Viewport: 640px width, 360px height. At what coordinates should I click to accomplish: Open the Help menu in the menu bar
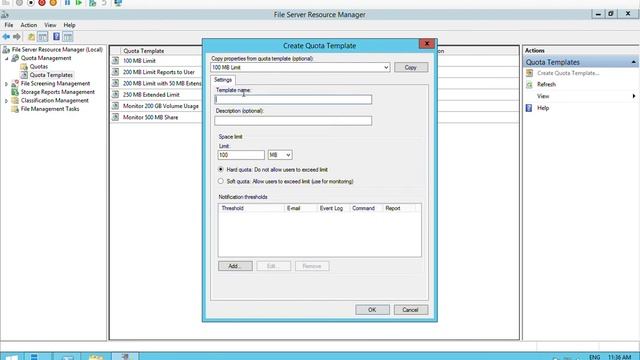tap(69, 25)
